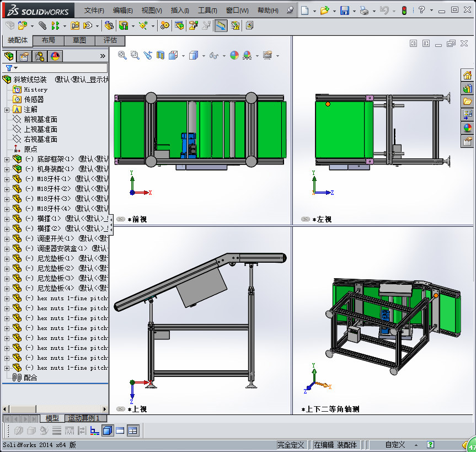Expand the 底部框架<1> tree node
Viewport: 476px width, 452px height.
point(7,159)
